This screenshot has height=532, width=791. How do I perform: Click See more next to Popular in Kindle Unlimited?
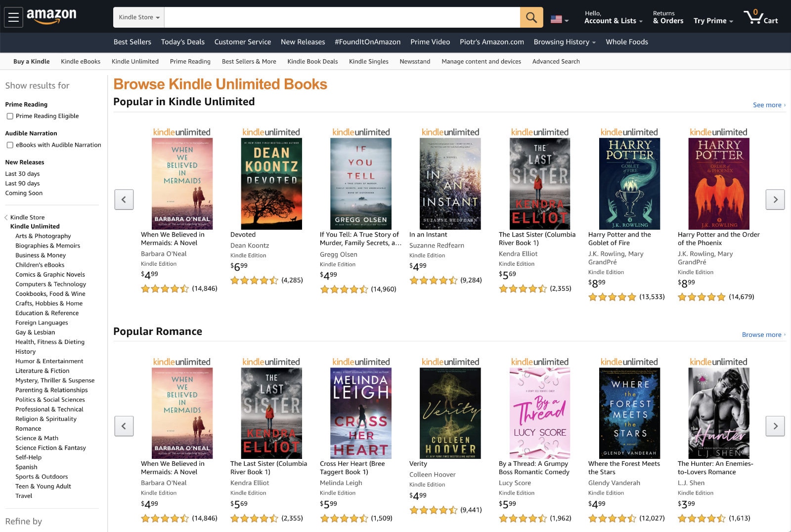coord(766,105)
